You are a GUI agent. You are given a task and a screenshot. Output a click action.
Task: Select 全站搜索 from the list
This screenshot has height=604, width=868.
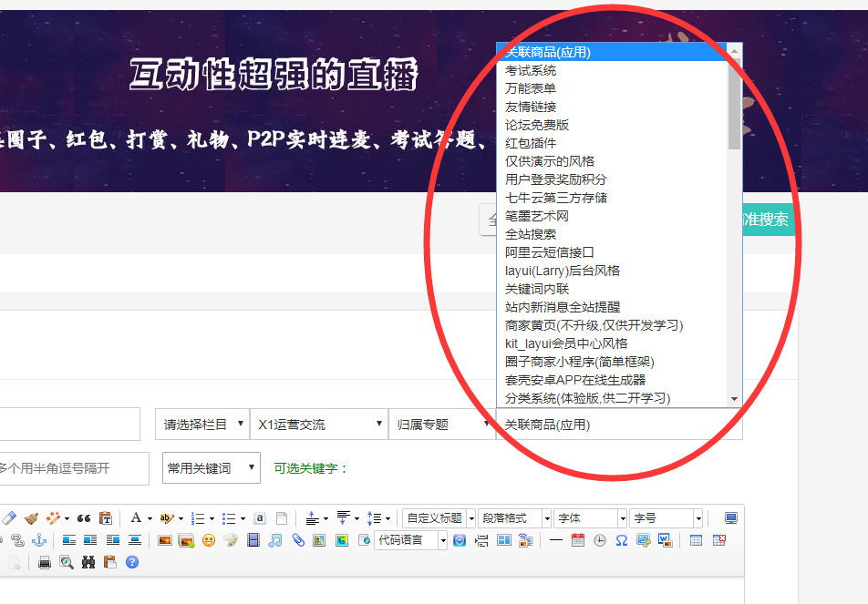tap(531, 234)
